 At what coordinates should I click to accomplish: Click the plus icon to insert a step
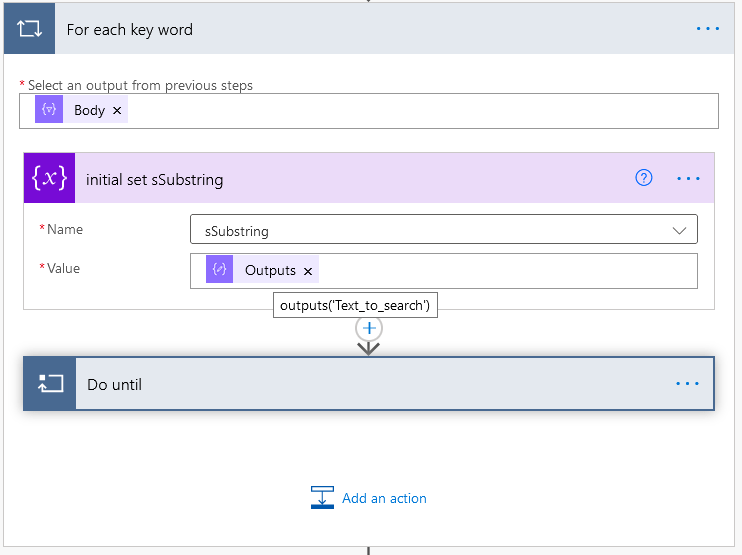[x=369, y=328]
